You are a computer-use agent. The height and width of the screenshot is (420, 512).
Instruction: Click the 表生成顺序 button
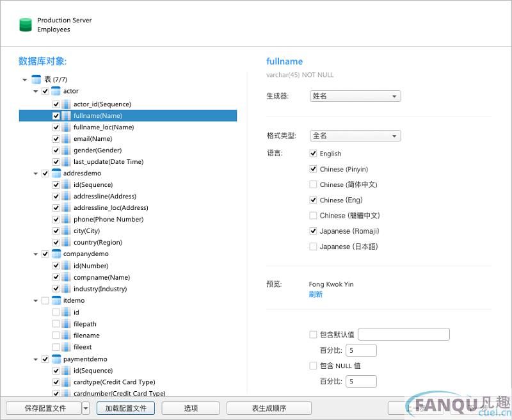pyautogui.click(x=269, y=408)
